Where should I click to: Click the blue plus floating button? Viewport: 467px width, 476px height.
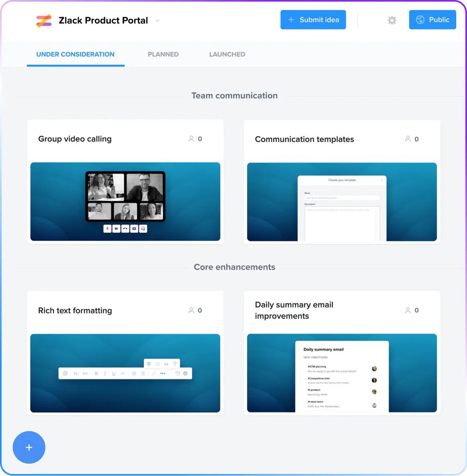[x=29, y=447]
